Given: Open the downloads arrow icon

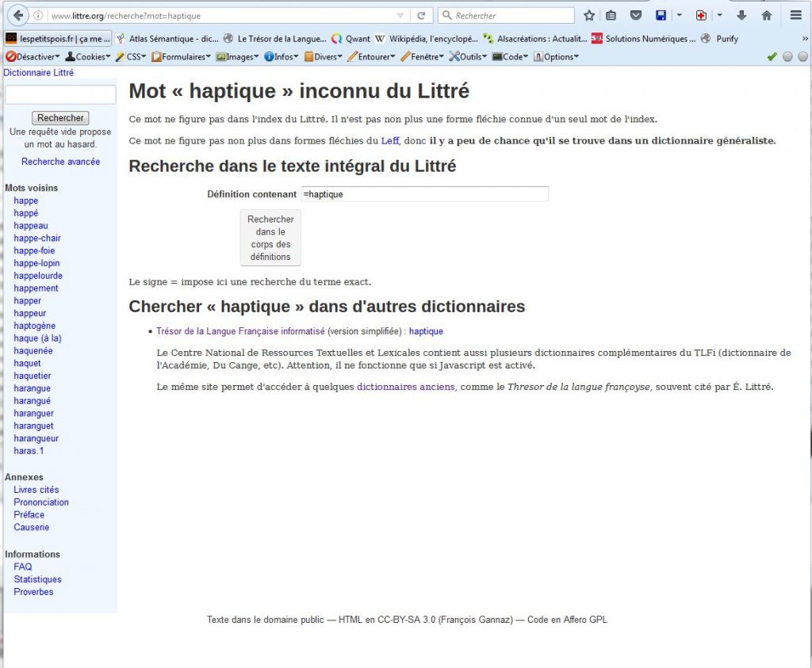Looking at the screenshot, I should 741,15.
